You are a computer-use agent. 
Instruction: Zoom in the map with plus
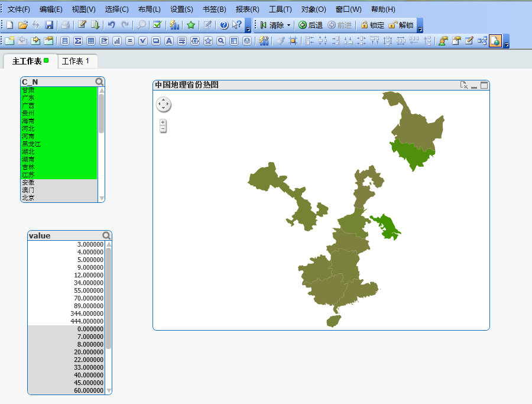click(163, 122)
